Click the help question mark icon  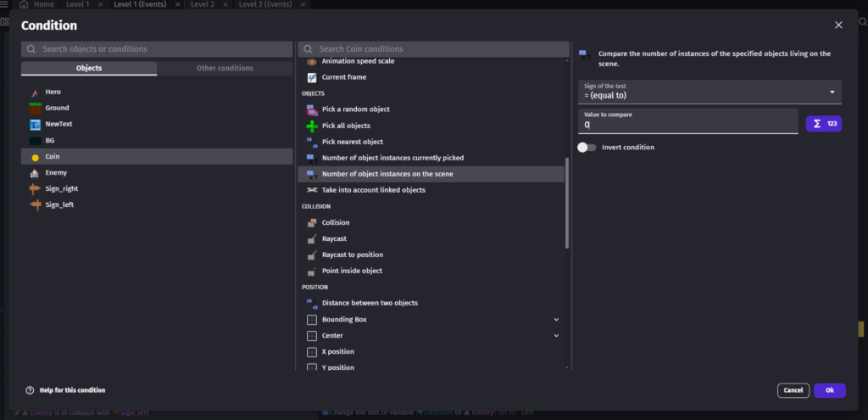coord(30,390)
